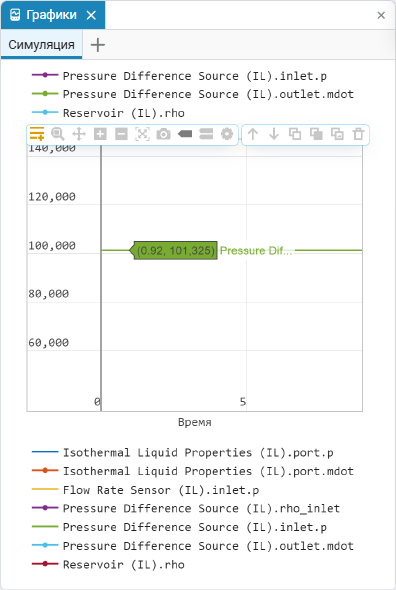This screenshot has width=396, height=590.
Task: Click the compare data rows icon
Action: point(206,134)
